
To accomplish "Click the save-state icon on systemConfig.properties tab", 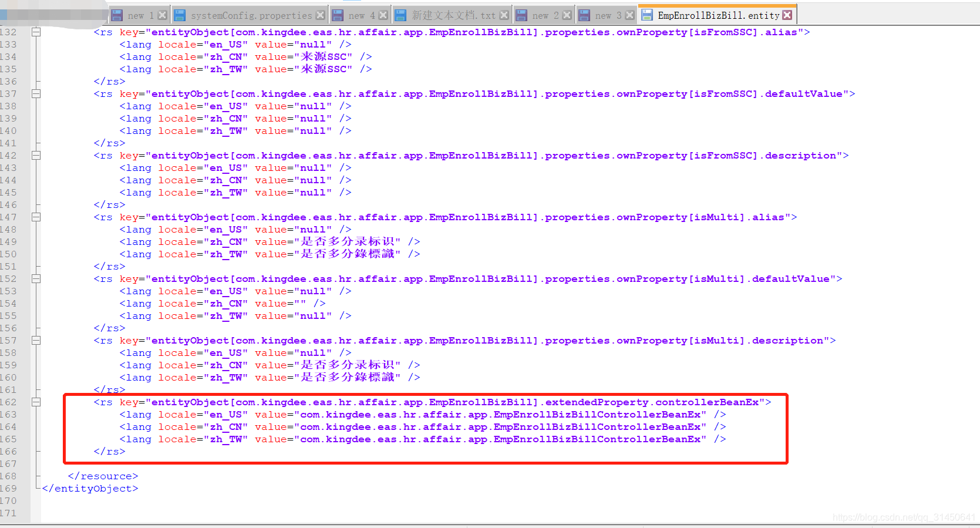I will (180, 15).
